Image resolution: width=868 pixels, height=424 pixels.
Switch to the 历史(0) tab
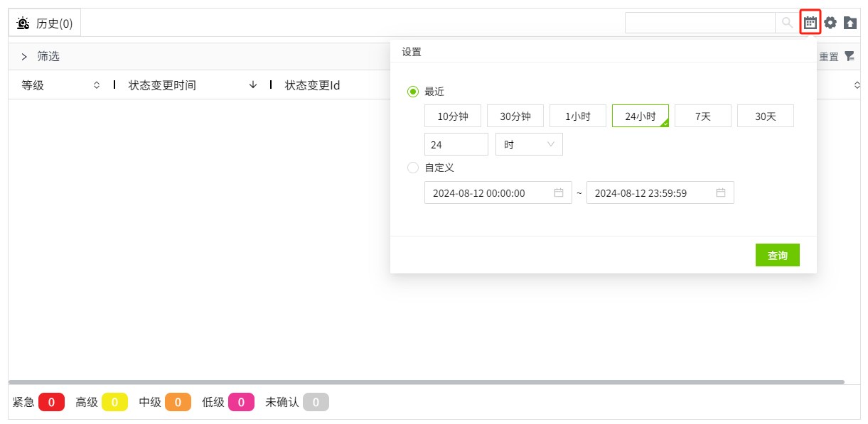[x=45, y=23]
